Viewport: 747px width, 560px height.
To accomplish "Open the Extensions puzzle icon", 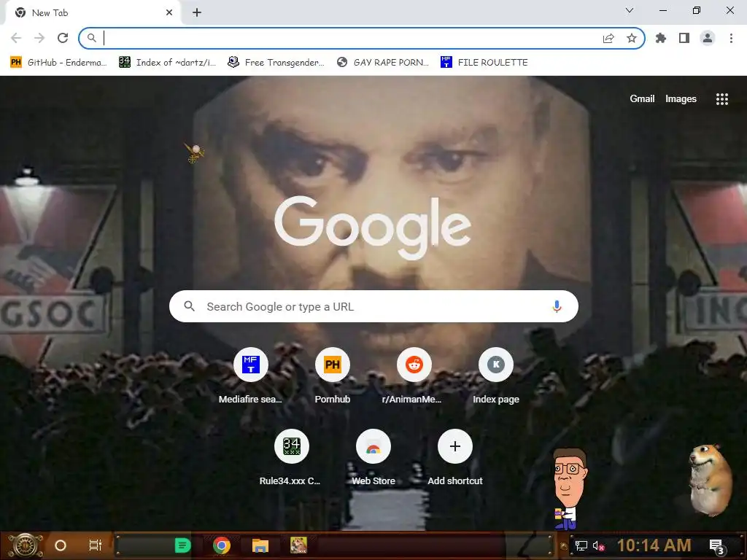I will tap(661, 38).
